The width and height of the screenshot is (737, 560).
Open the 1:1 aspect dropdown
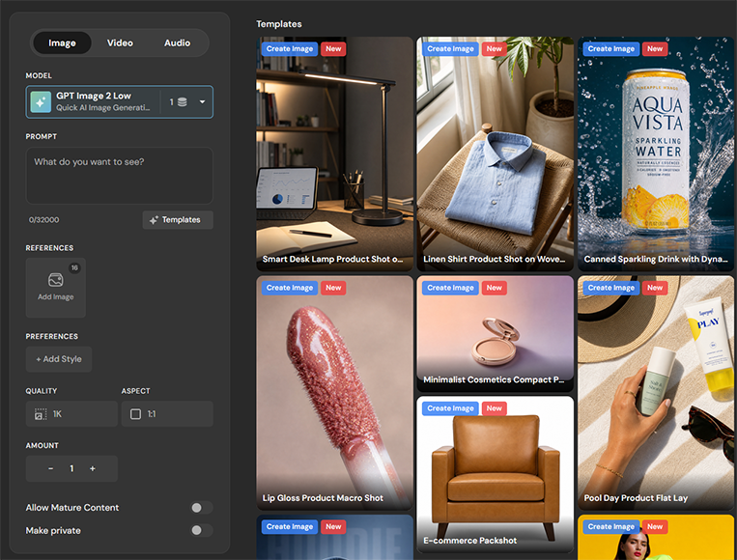pos(167,414)
